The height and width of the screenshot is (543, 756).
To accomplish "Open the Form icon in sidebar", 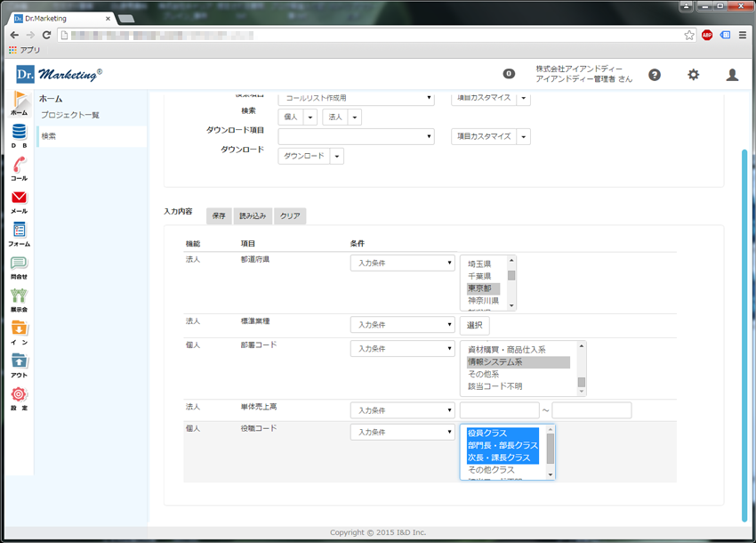I will [x=19, y=232].
